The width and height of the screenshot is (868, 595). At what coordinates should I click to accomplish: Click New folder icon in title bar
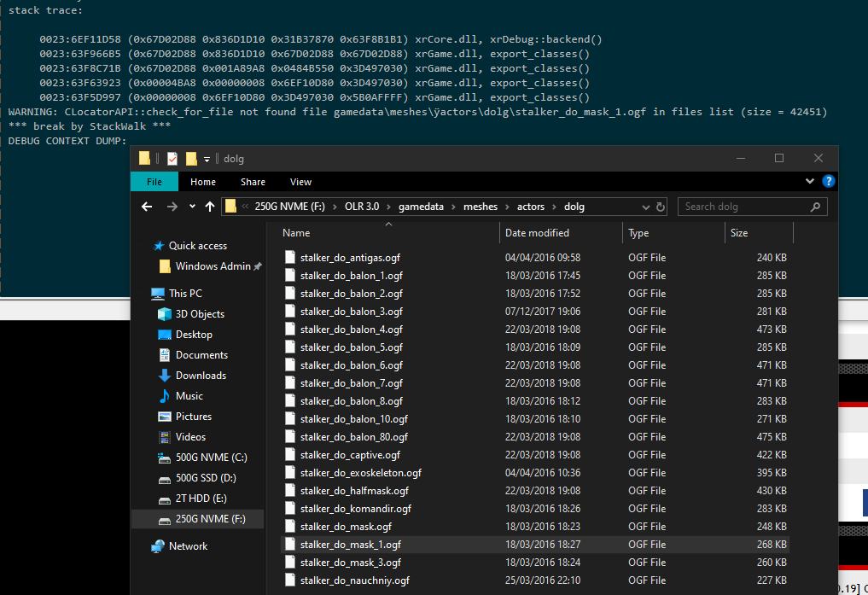pyautogui.click(x=191, y=159)
